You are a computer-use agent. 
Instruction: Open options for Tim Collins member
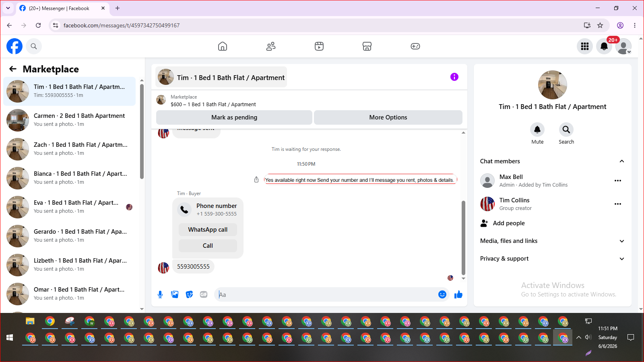(x=618, y=204)
